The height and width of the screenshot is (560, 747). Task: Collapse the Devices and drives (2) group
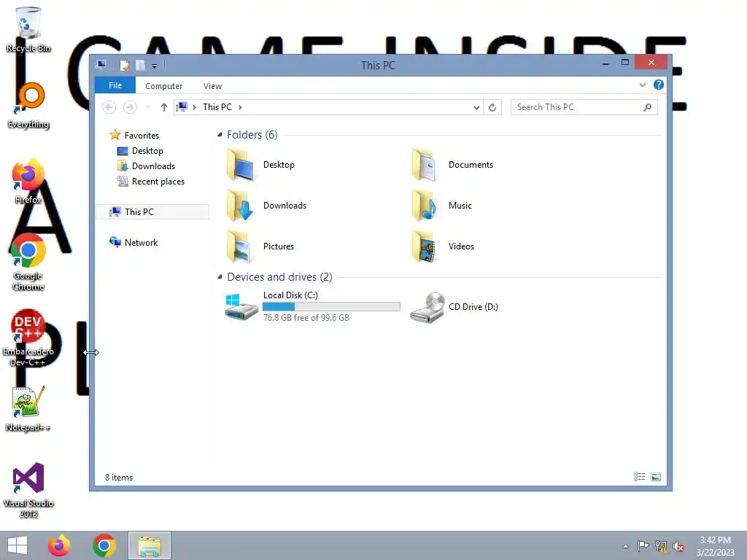(x=220, y=276)
